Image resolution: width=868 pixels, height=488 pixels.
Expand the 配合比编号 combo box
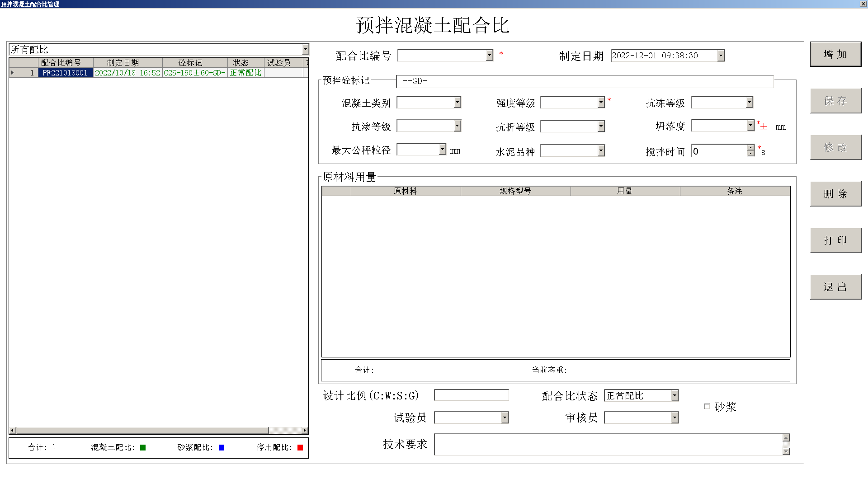click(x=489, y=55)
